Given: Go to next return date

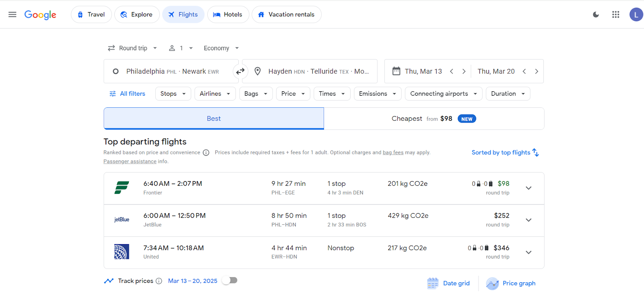Looking at the screenshot, I should (x=537, y=71).
